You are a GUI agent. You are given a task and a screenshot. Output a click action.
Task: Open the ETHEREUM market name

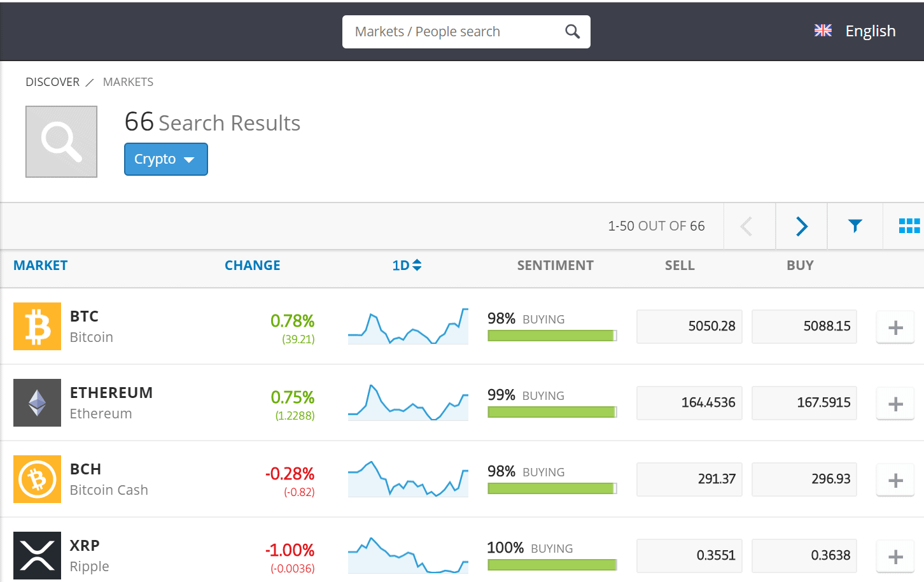coord(111,393)
